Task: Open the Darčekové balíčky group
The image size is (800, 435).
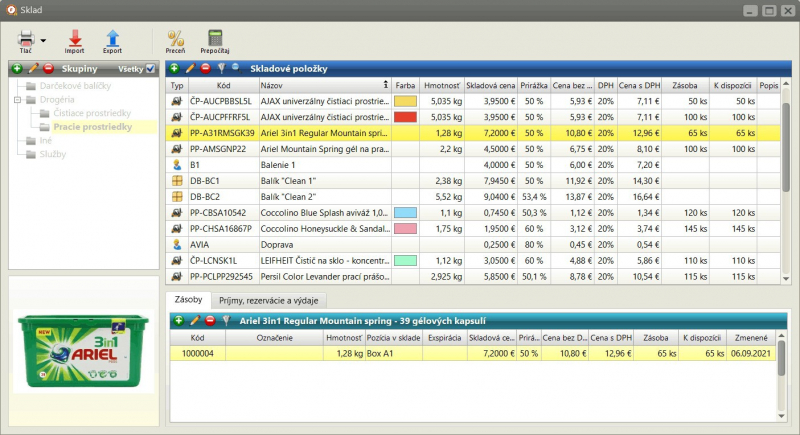Action: [x=75, y=86]
